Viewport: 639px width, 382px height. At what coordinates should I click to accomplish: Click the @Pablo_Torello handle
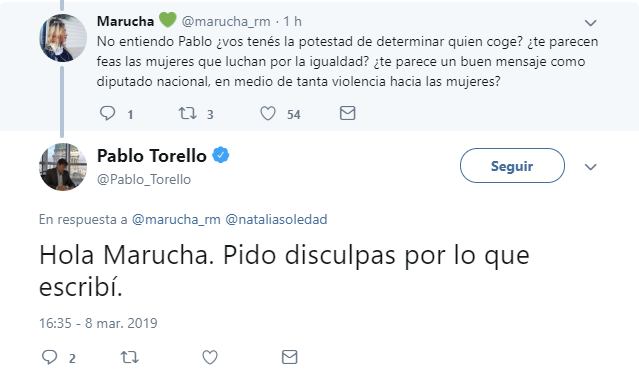coord(144,179)
